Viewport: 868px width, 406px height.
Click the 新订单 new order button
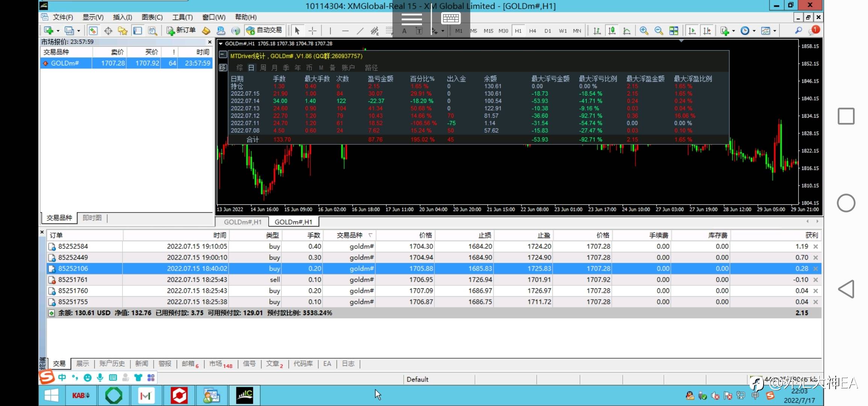point(181,30)
